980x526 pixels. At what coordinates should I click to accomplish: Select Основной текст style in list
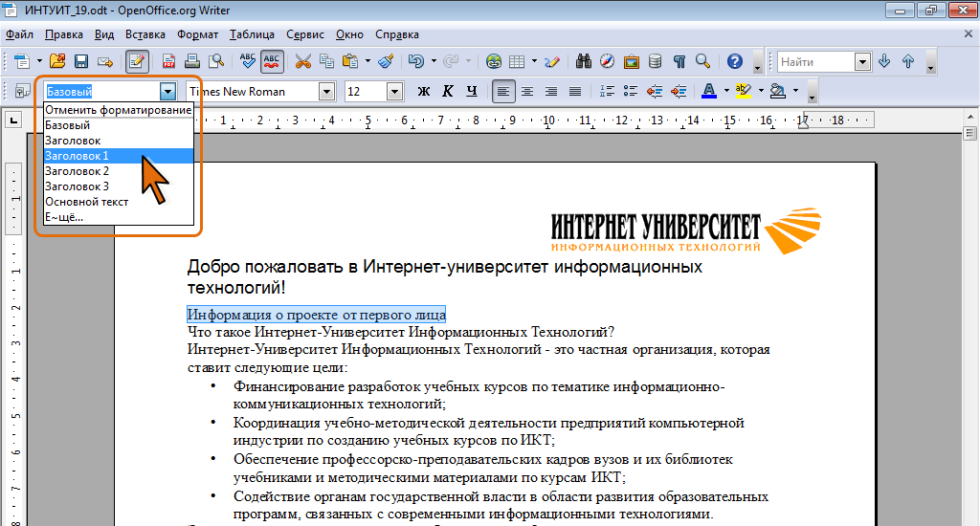tap(119, 202)
